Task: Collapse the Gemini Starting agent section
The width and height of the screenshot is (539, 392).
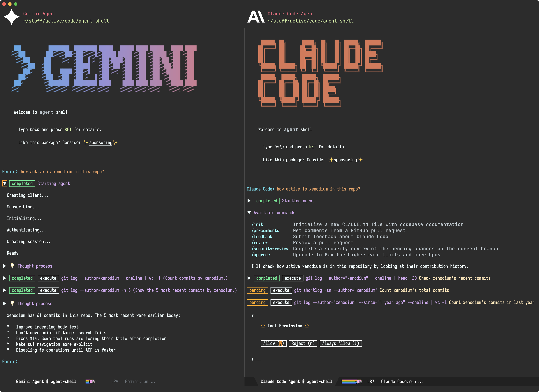Action: click(x=4, y=183)
